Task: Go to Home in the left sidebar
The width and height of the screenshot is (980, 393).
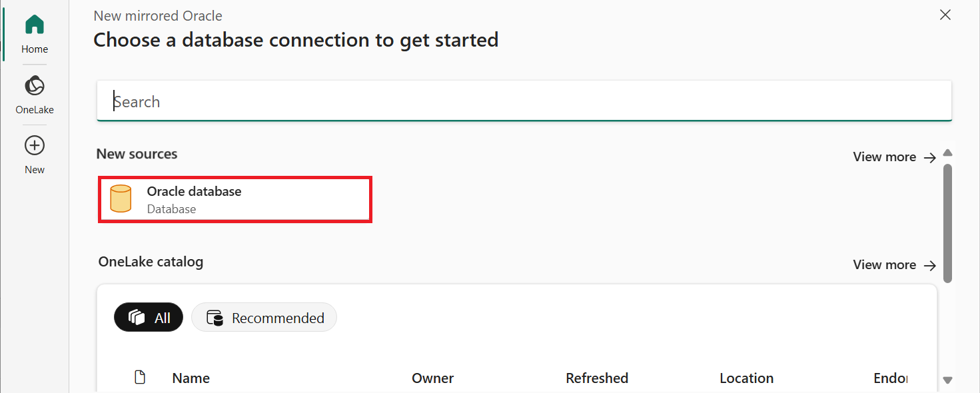Action: click(x=34, y=30)
